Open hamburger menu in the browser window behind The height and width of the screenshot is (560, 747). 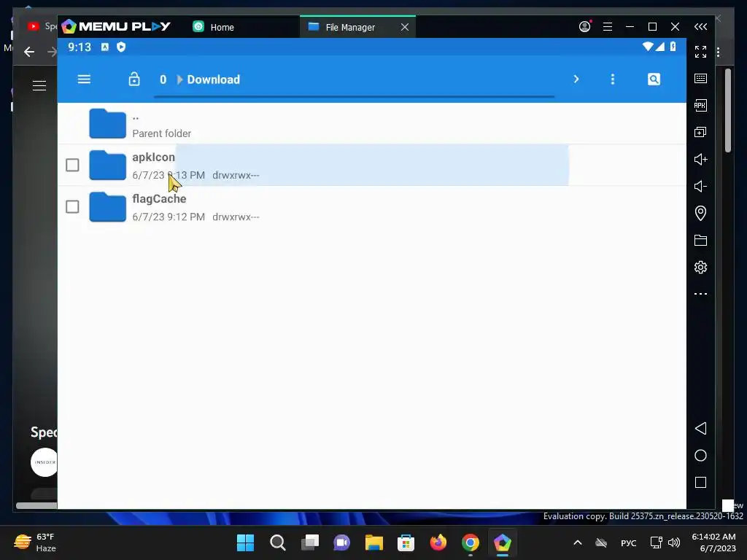[x=39, y=86]
